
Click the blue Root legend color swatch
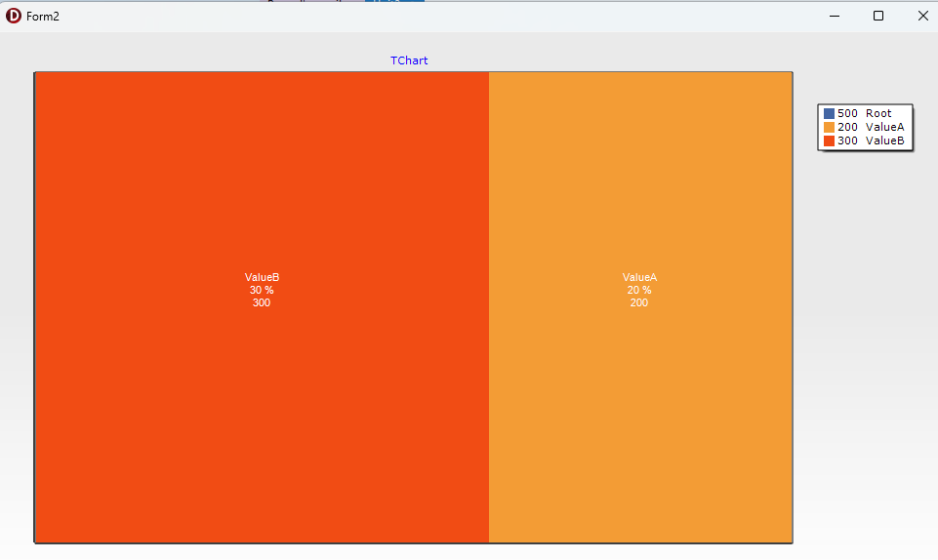tap(829, 113)
